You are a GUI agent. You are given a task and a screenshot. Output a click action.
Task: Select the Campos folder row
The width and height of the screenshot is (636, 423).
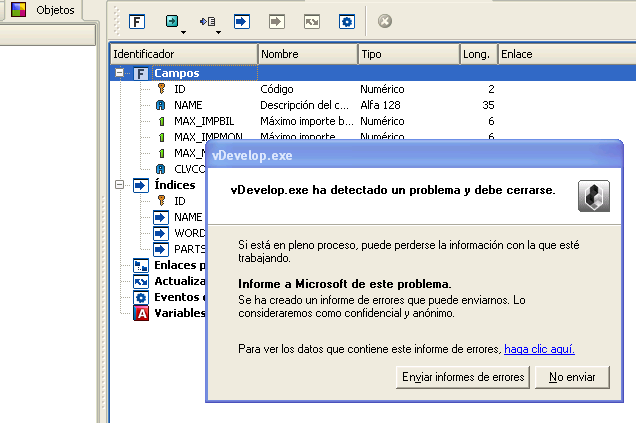click(x=373, y=73)
